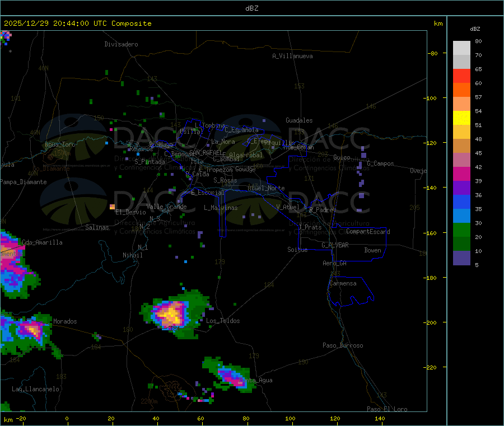Screen dimensions: 504x426
Task: Click the Pampa_Diamante location label
Action: tap(24, 182)
